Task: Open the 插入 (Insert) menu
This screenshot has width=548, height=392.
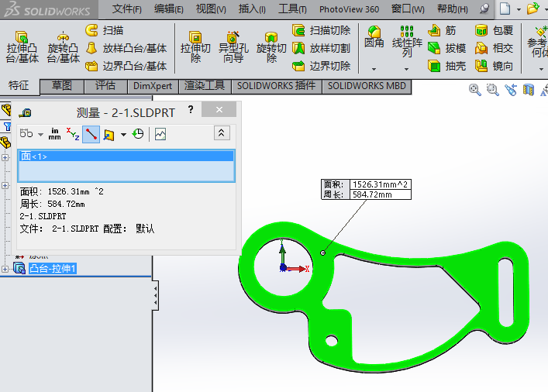Action: pyautogui.click(x=252, y=9)
